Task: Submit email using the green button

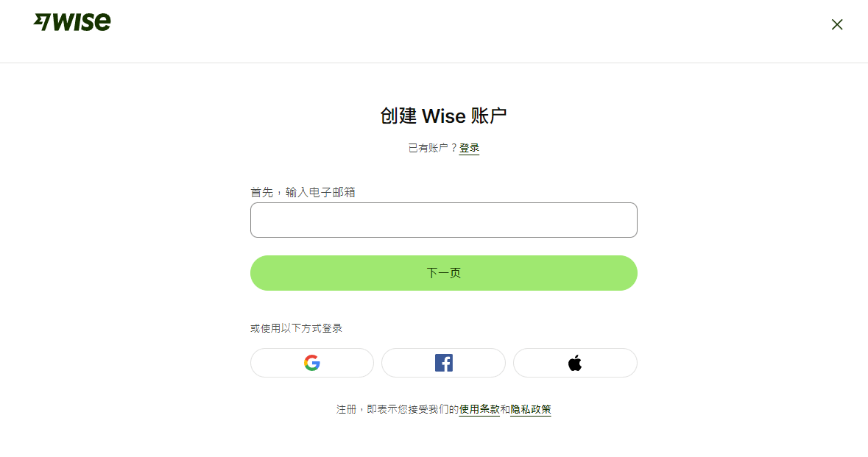Action: (443, 272)
